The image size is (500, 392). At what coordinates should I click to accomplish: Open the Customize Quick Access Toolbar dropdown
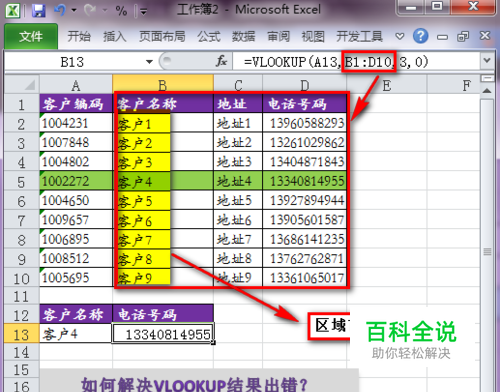point(144,12)
